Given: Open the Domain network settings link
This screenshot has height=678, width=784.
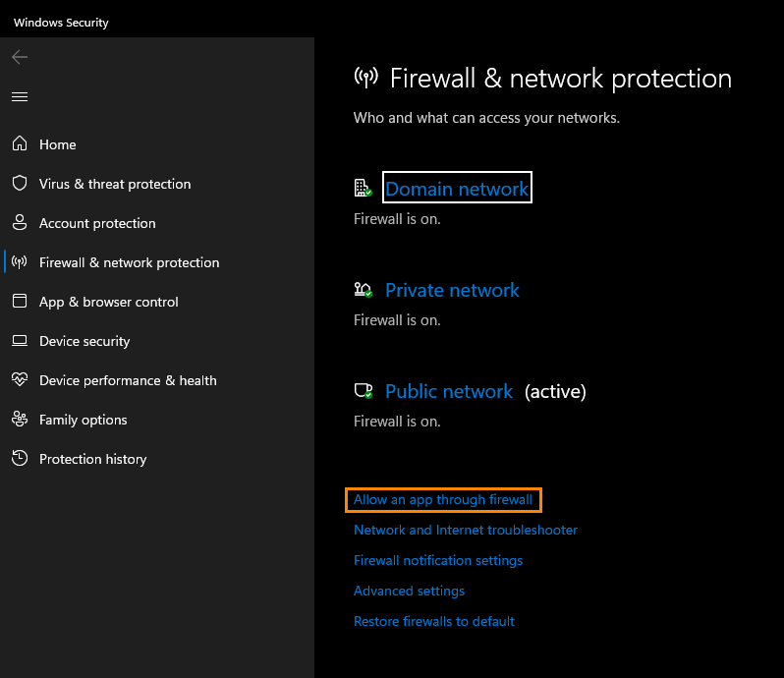Looking at the screenshot, I should [x=457, y=189].
